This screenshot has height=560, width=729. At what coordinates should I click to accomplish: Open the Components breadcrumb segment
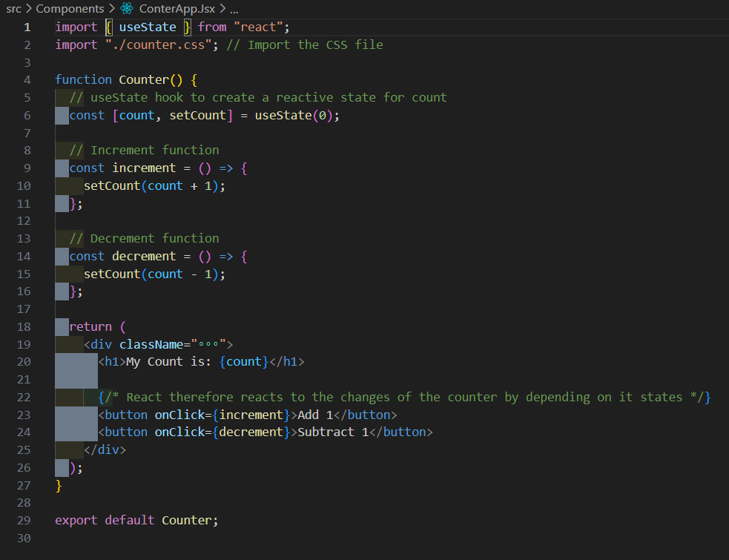tap(70, 8)
